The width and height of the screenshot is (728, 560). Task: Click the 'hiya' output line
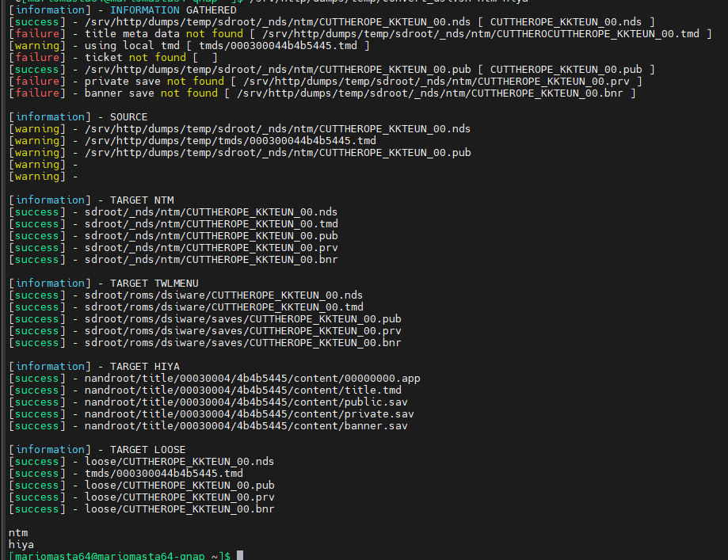click(x=21, y=545)
